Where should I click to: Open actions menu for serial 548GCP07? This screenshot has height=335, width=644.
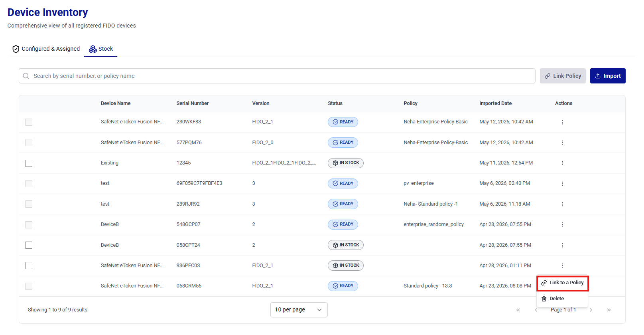point(562,224)
